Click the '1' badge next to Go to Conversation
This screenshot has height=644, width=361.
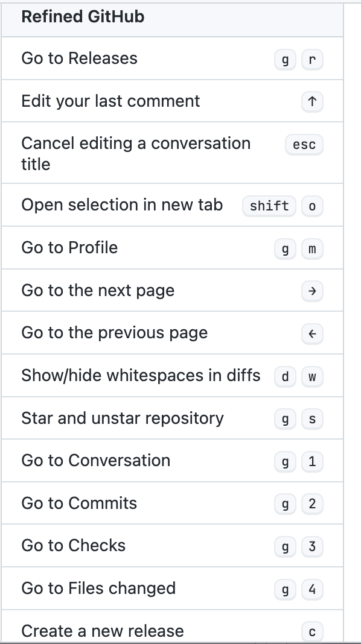(311, 461)
